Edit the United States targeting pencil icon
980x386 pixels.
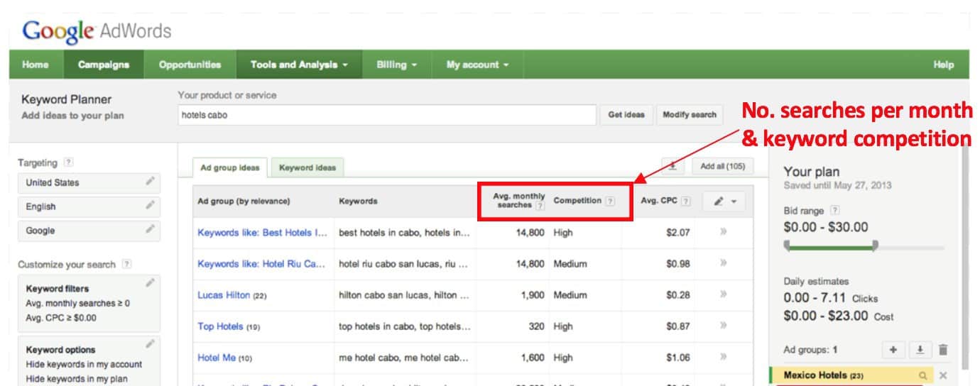tap(150, 182)
